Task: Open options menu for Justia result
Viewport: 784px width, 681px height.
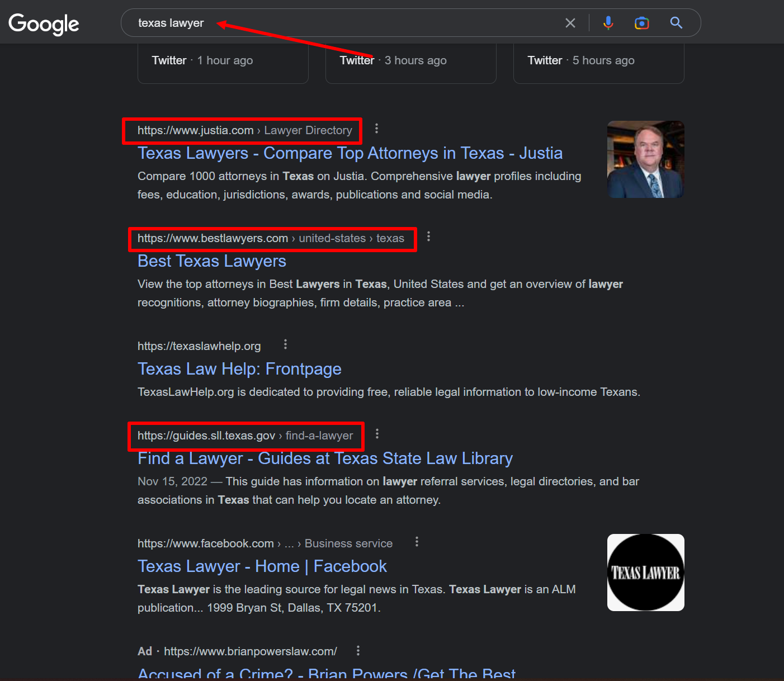Action: click(377, 129)
